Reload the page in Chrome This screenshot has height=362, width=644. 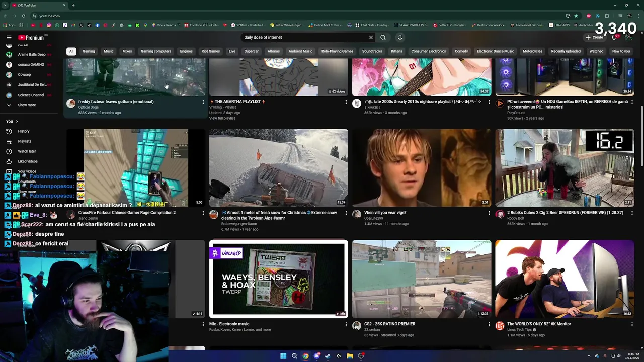point(23,16)
